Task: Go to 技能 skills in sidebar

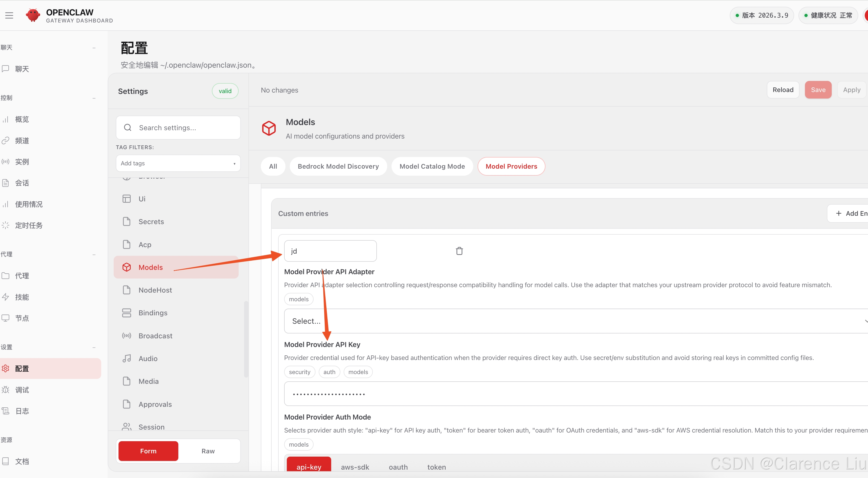Action: 22,297
